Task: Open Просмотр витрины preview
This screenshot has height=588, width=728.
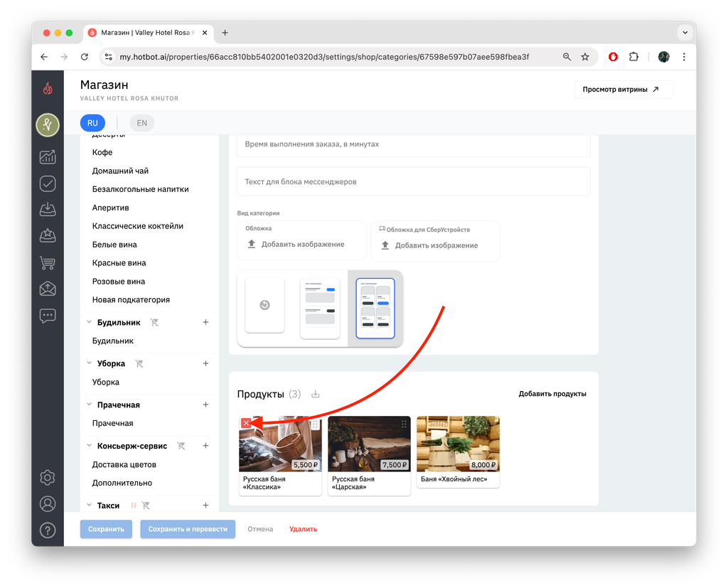Action: 623,89
